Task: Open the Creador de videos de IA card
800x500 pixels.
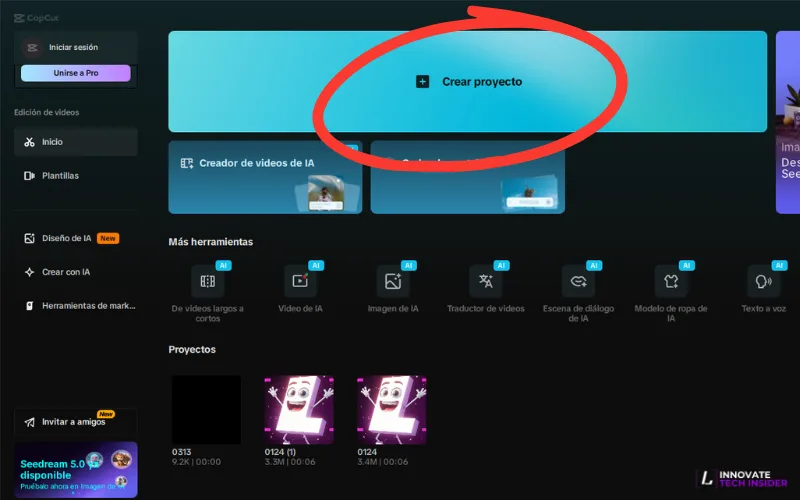Action: tap(265, 177)
